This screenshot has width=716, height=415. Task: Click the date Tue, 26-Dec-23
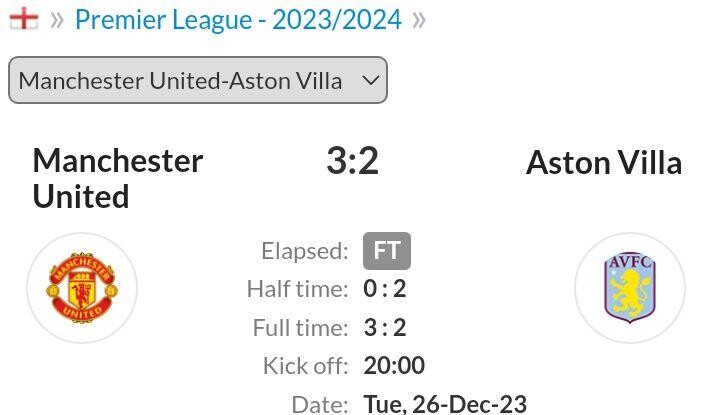[445, 404]
